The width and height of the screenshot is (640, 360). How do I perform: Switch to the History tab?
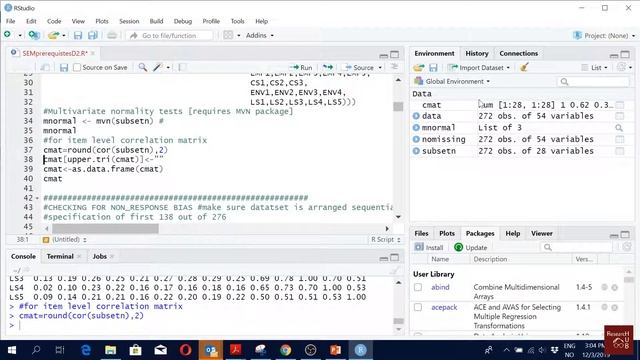pos(476,53)
